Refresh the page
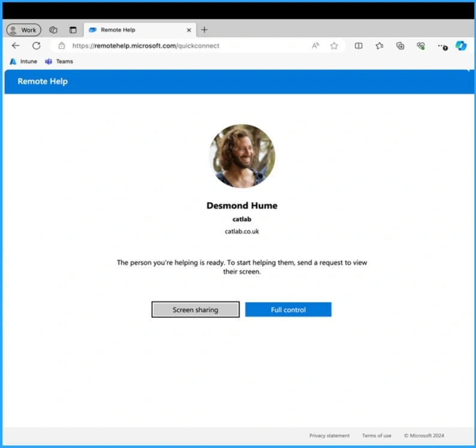 coord(37,46)
